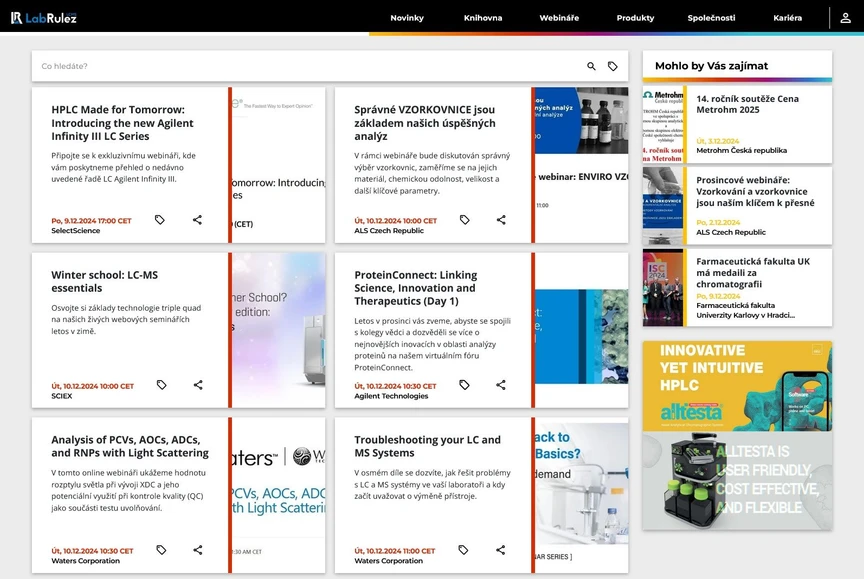Click the tag filter icon in search bar
864x579 pixels.
tap(613, 66)
